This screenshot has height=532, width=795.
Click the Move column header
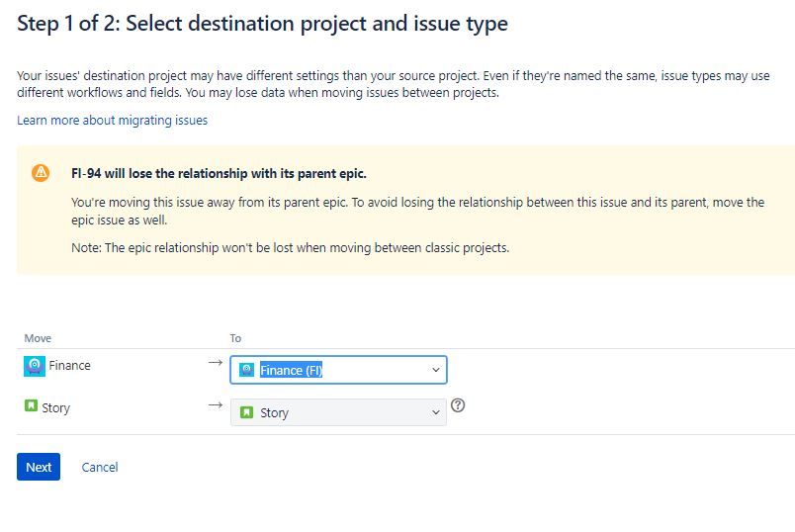pos(38,338)
